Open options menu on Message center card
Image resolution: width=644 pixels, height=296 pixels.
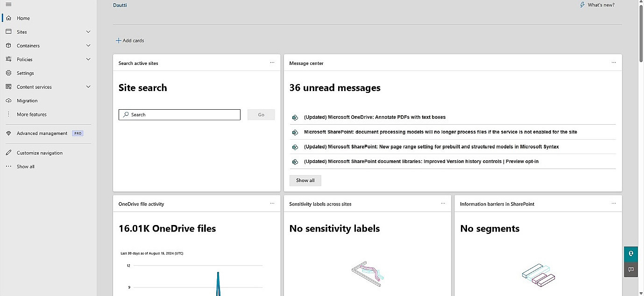pos(614,63)
